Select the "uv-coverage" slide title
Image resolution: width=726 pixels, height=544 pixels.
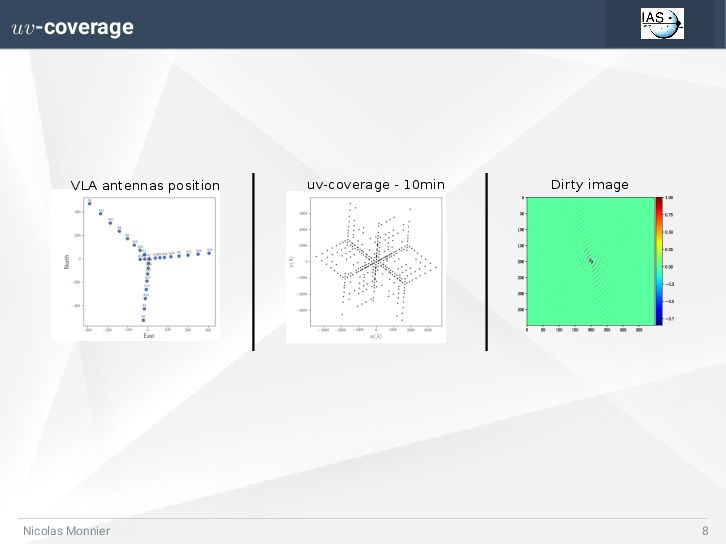(72, 28)
